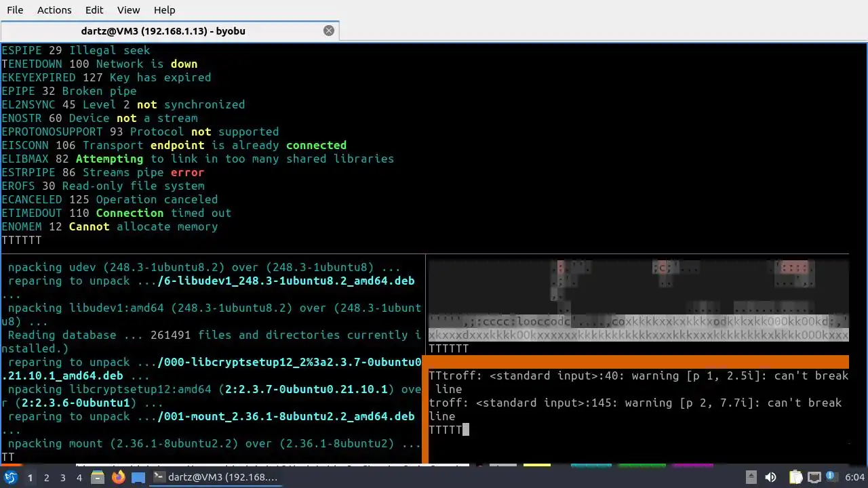The width and height of the screenshot is (868, 488).
Task: Click the 6-libudev1 deb filename text
Action: (x=286, y=281)
